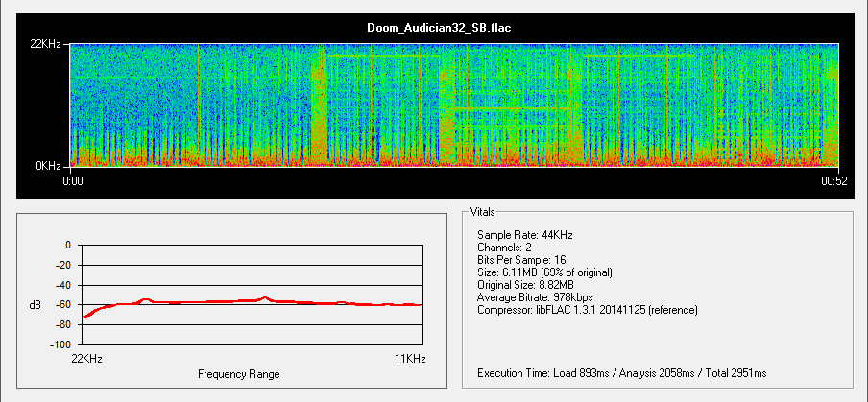Select the Compressor: libFLAC 1.3.1 line
This screenshot has height=402, width=868.
click(587, 310)
